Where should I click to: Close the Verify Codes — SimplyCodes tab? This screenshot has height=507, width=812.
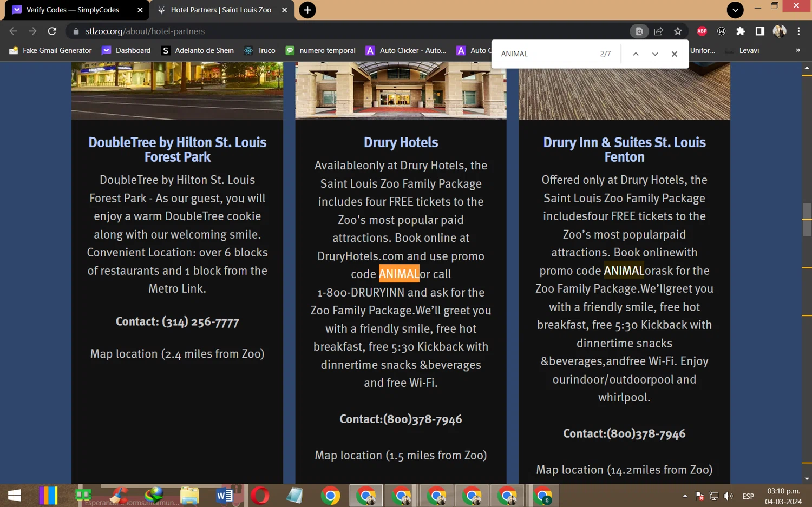click(140, 10)
